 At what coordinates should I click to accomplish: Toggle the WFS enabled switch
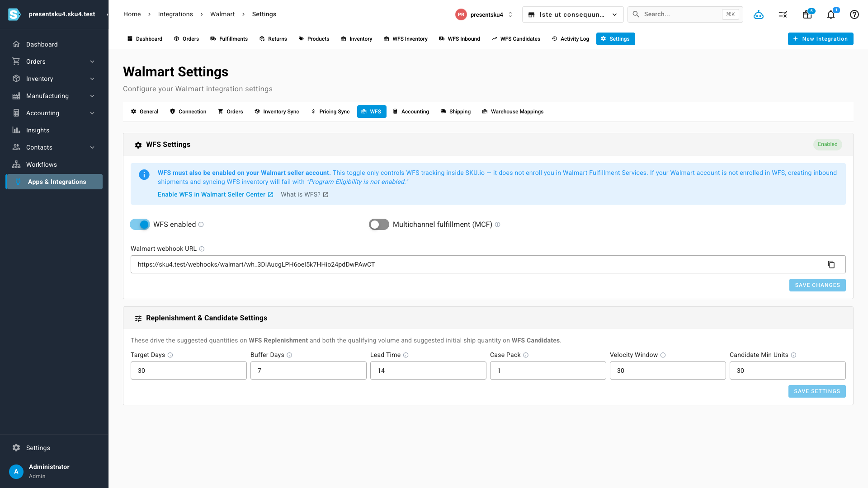[x=140, y=225]
